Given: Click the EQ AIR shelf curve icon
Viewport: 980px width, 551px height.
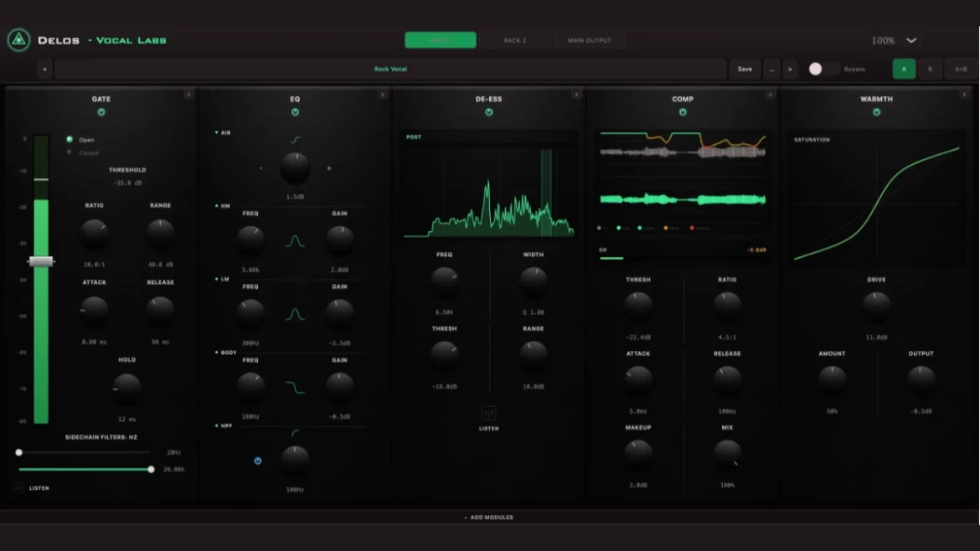Looking at the screenshot, I should point(295,140).
